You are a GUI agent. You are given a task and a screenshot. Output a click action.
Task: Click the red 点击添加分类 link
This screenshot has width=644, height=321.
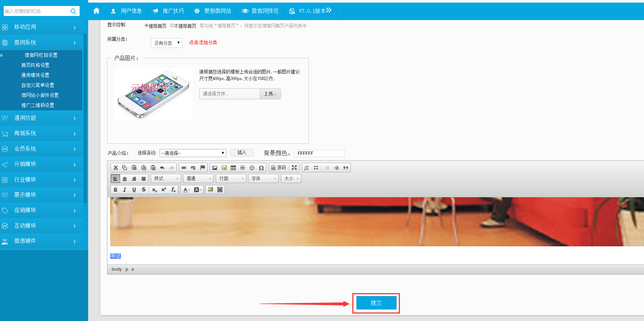(203, 43)
